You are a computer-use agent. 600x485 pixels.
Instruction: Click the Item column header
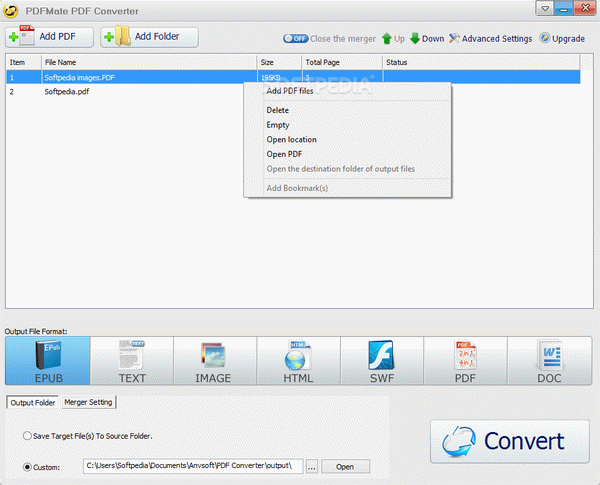[x=23, y=62]
